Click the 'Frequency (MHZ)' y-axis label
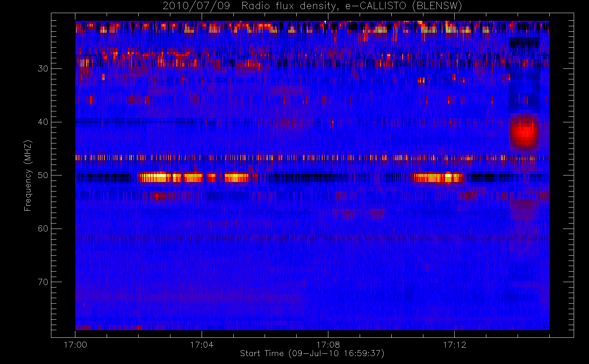The width and height of the screenshot is (589, 364). [x=28, y=175]
